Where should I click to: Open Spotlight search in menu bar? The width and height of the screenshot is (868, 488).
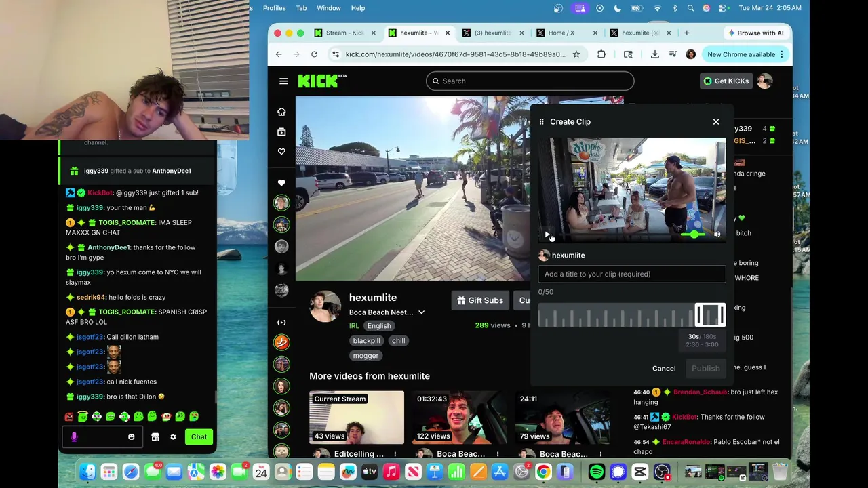point(690,8)
